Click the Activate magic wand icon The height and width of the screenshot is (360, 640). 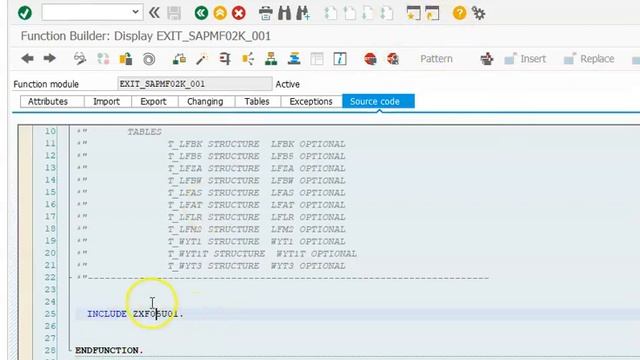(202, 59)
